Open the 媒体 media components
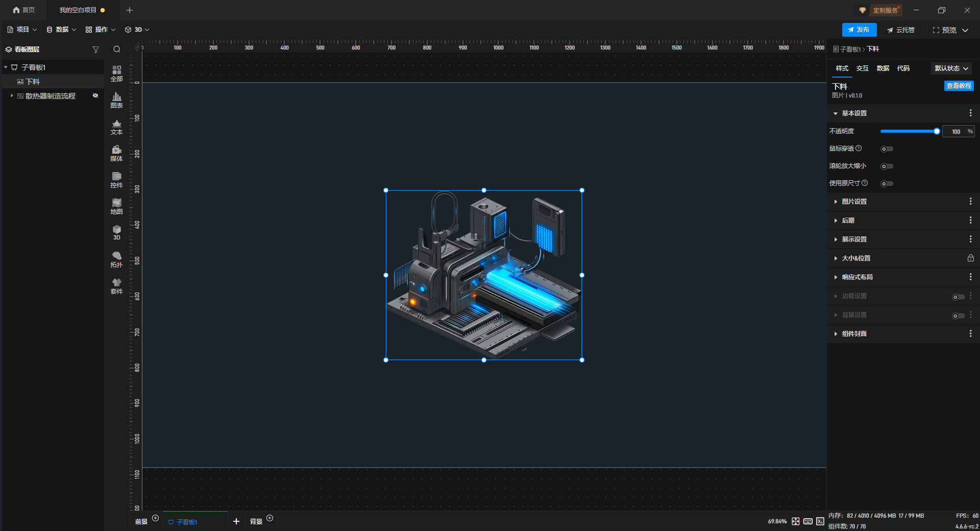 tap(116, 153)
